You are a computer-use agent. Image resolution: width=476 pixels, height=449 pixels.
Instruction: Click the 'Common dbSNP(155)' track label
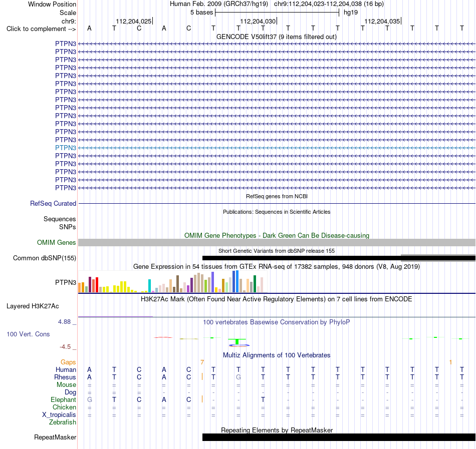pyautogui.click(x=44, y=258)
